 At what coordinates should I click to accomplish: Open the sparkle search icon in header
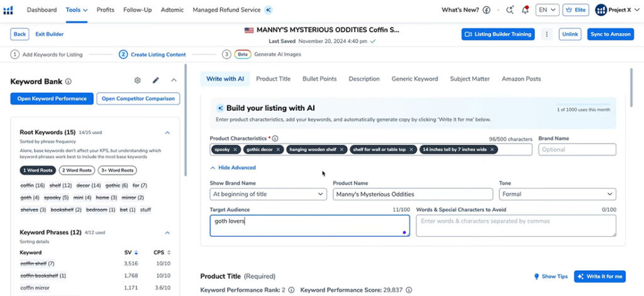pos(510,10)
